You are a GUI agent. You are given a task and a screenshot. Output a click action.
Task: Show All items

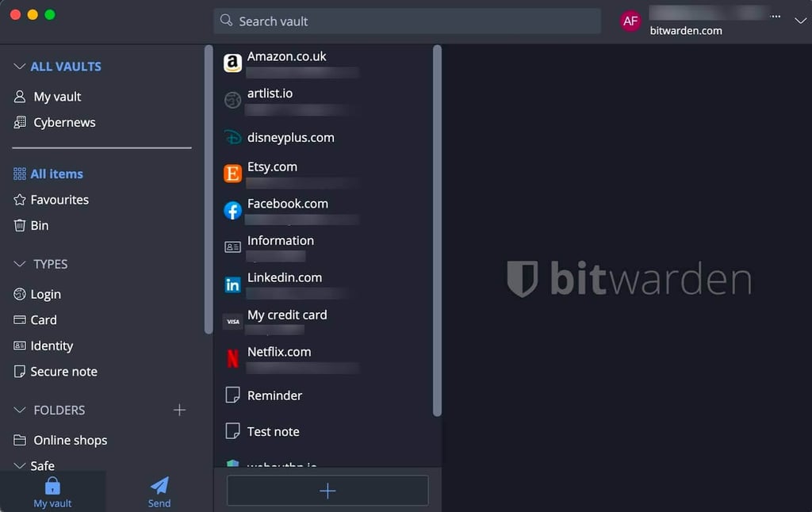(56, 174)
